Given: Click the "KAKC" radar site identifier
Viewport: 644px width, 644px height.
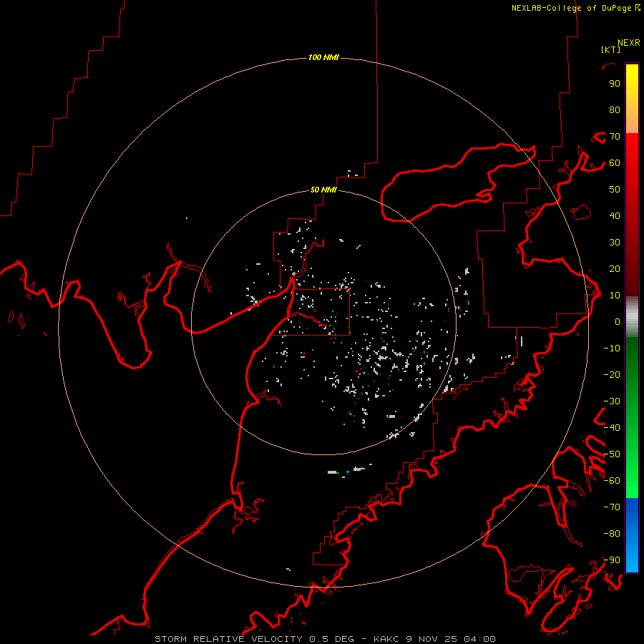Looking at the screenshot, I should click(x=386, y=639).
